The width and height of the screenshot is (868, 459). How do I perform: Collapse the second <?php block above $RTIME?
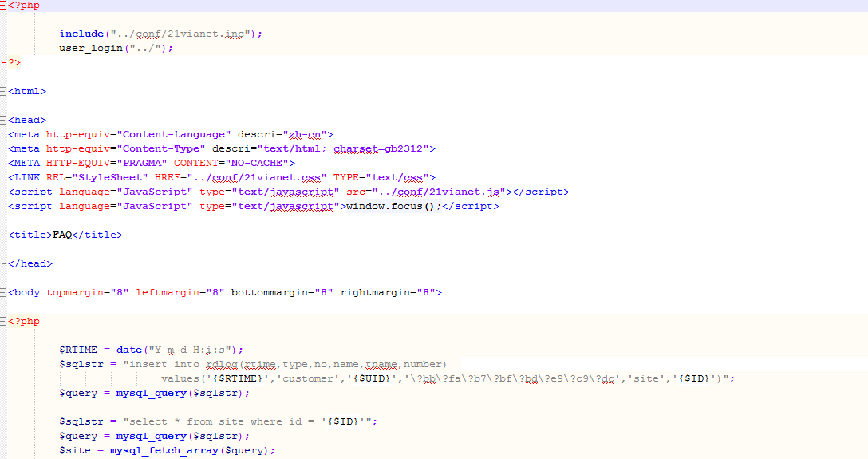2,321
